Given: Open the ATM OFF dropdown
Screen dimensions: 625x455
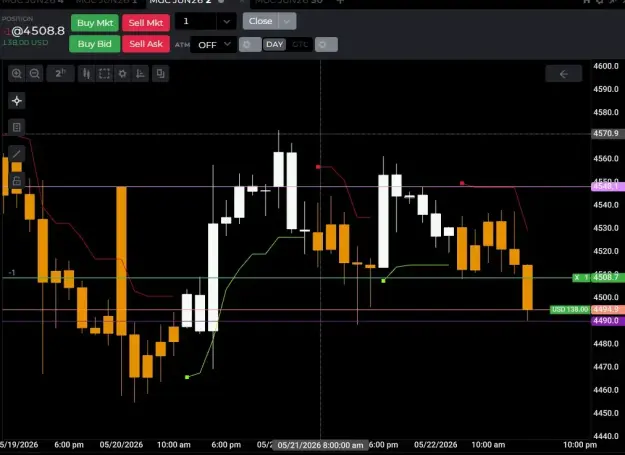Looking at the screenshot, I should [213, 45].
